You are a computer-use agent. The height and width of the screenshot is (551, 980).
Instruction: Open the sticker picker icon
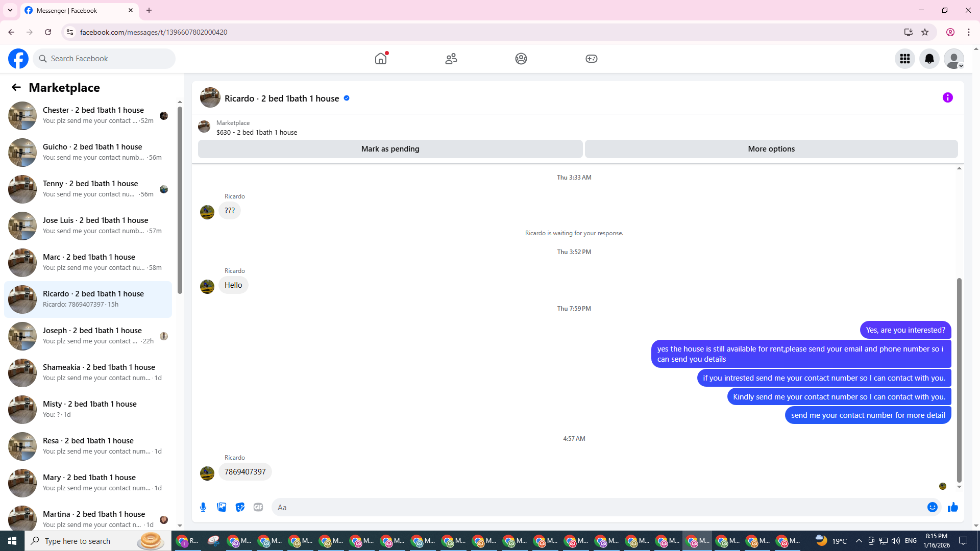(240, 507)
